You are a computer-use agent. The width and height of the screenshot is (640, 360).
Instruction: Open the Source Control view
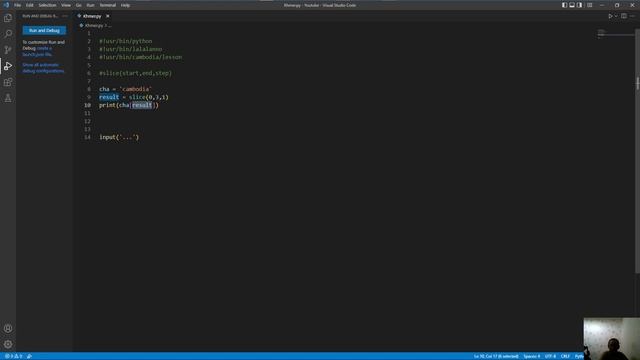point(8,50)
